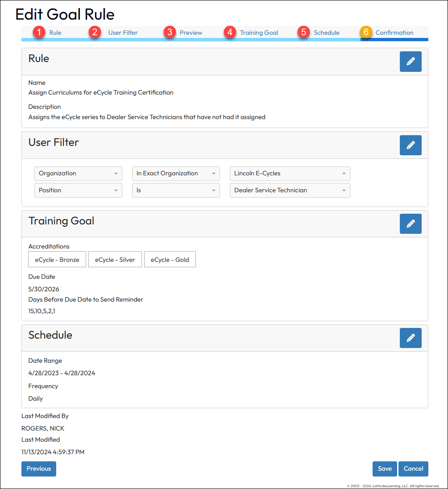Open the Lincoln E-Cycles value dropdown

point(290,174)
